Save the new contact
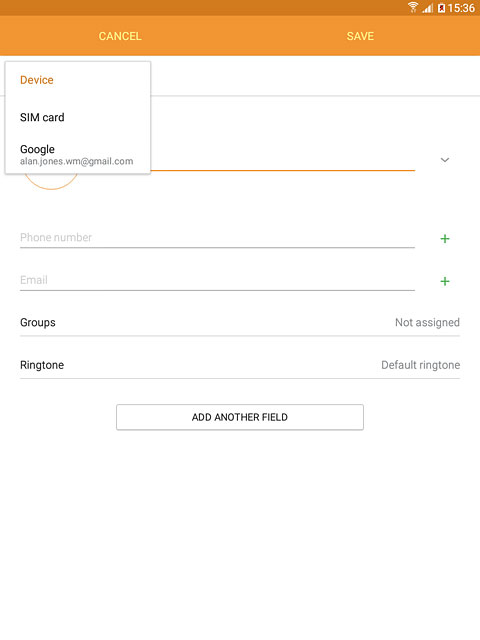 (360, 36)
